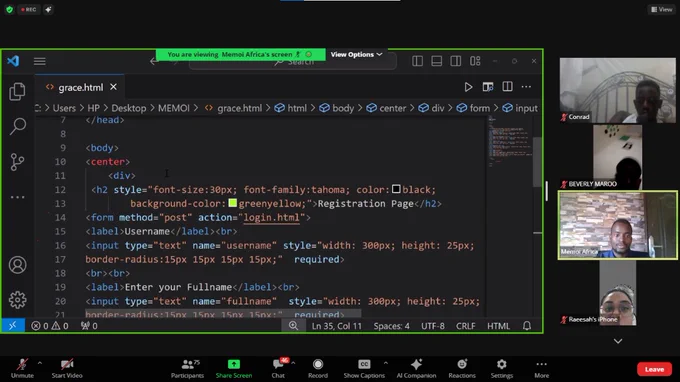
Task: Open the Manage gear in VS Code
Action: (x=17, y=300)
